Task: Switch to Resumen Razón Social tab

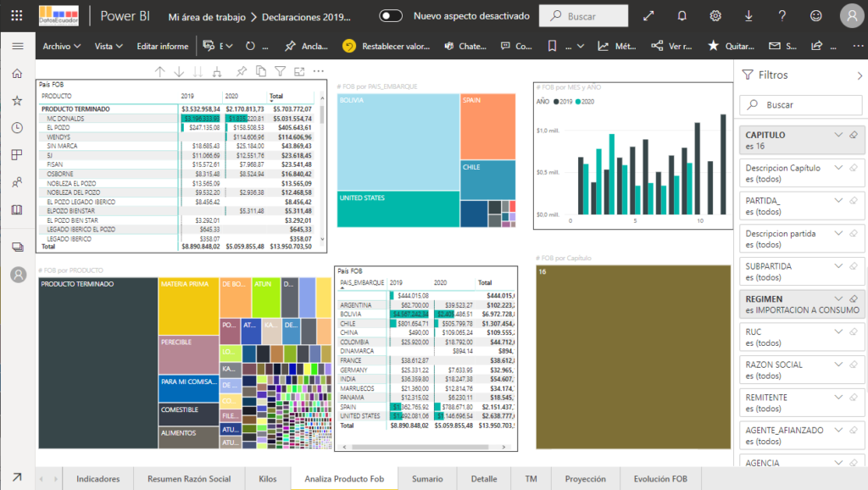Action: tap(189, 478)
